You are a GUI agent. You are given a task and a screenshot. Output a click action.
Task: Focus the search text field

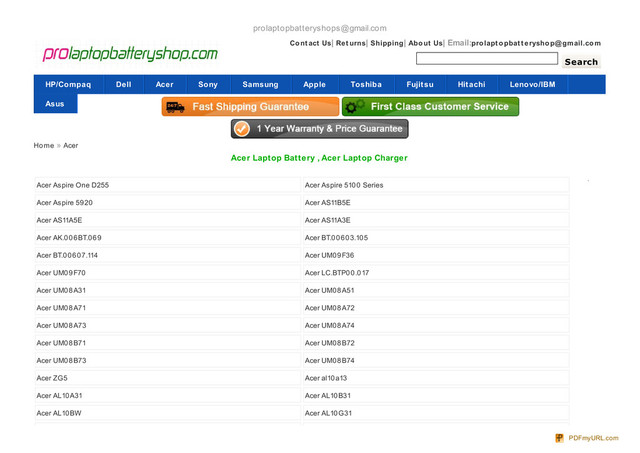tap(487, 59)
